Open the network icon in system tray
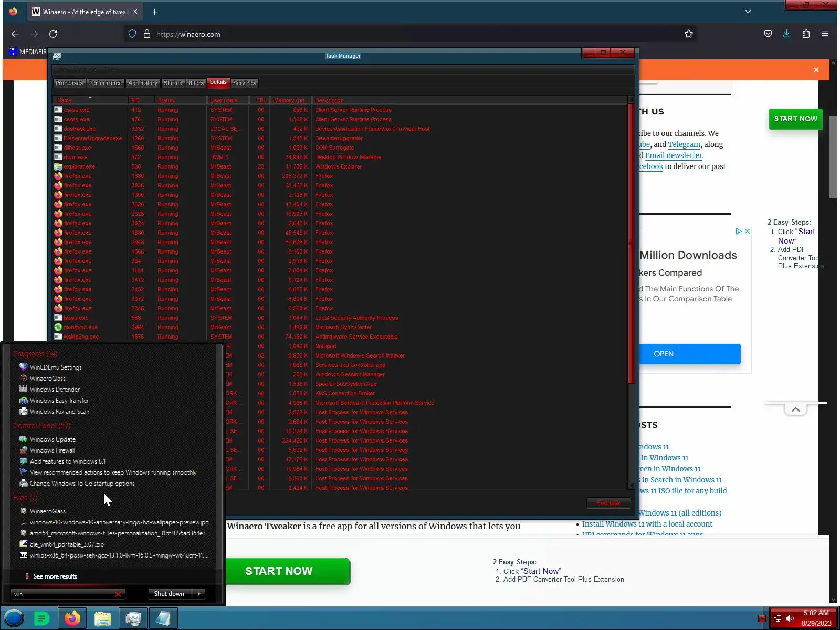The width and height of the screenshot is (840, 630). tap(778, 618)
